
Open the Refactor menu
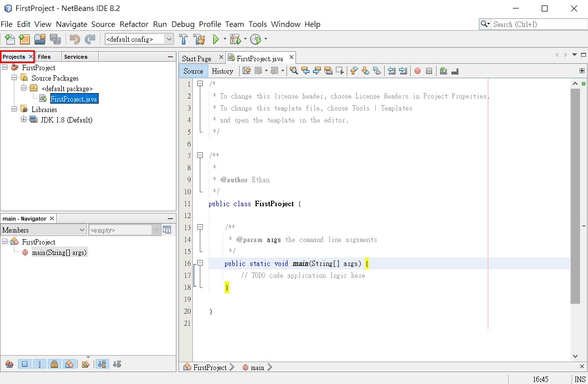click(134, 24)
